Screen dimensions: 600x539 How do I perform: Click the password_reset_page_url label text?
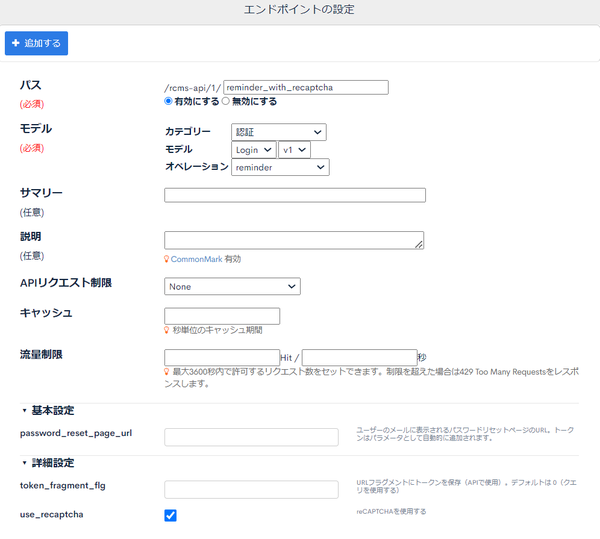tap(76, 433)
